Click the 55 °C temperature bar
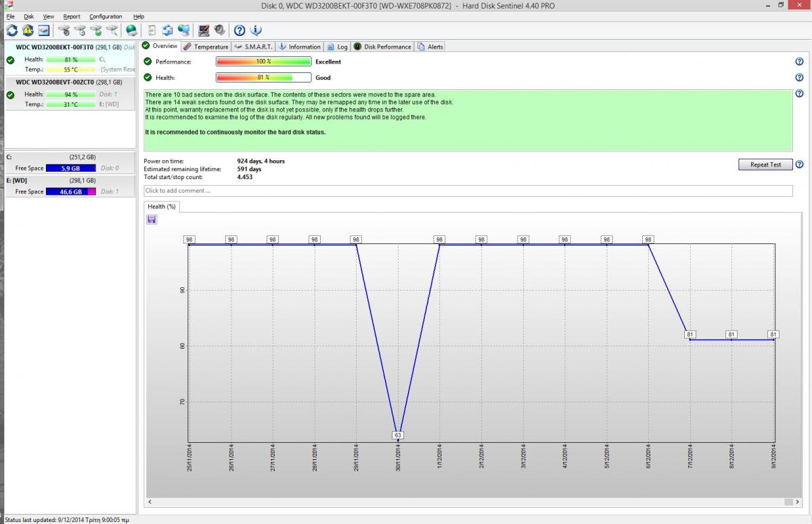 pos(70,70)
